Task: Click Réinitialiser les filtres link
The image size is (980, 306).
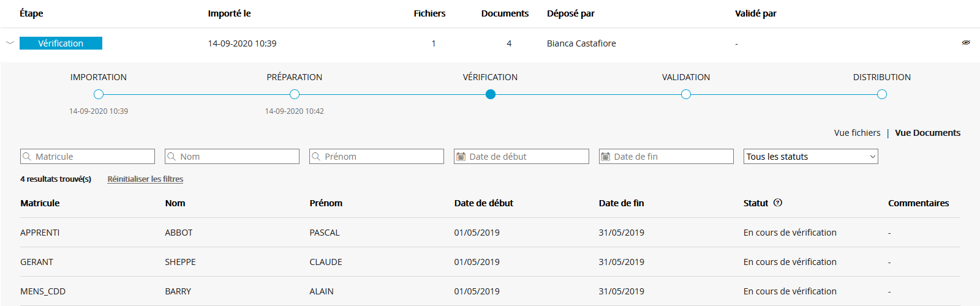Action: 145,179
